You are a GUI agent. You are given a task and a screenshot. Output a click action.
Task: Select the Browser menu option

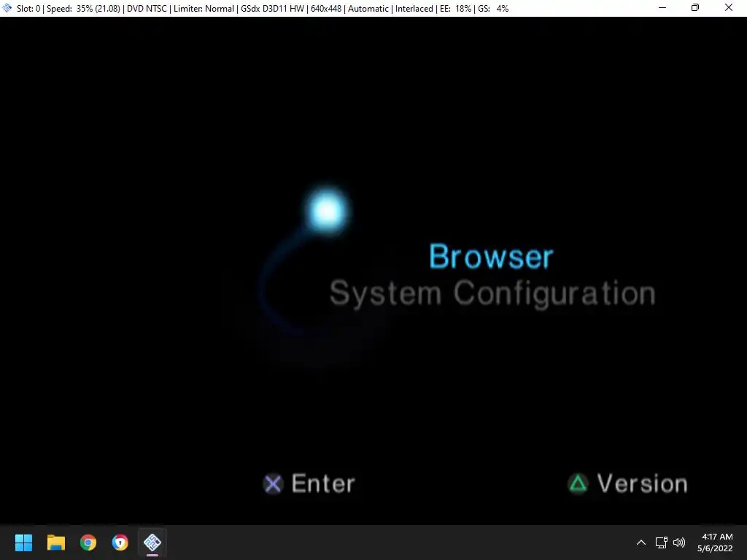[491, 257]
